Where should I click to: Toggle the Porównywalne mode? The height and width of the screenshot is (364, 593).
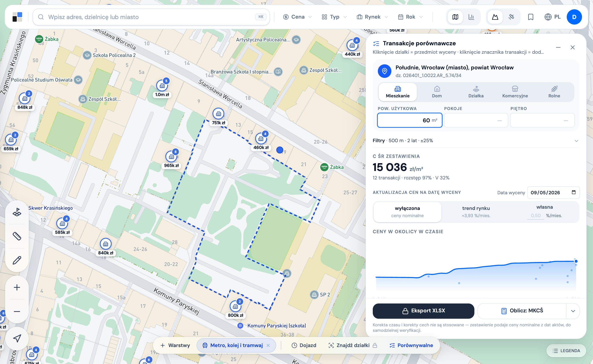(411, 345)
